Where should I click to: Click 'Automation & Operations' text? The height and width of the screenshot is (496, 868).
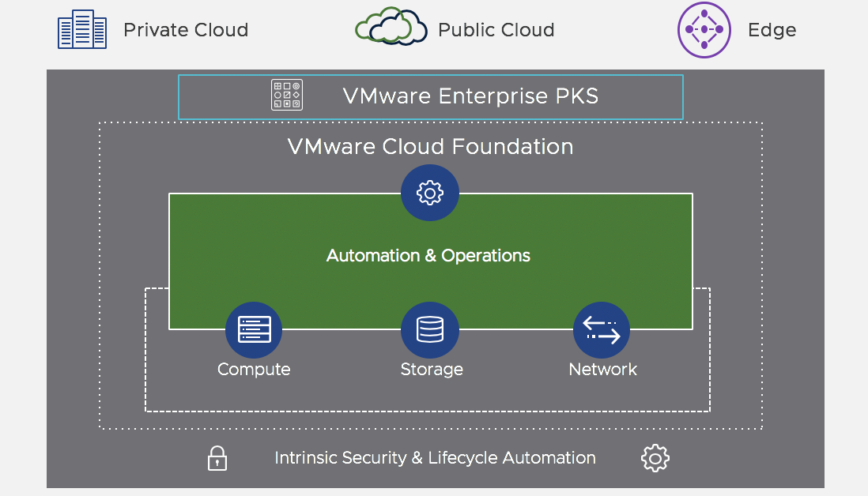click(428, 255)
